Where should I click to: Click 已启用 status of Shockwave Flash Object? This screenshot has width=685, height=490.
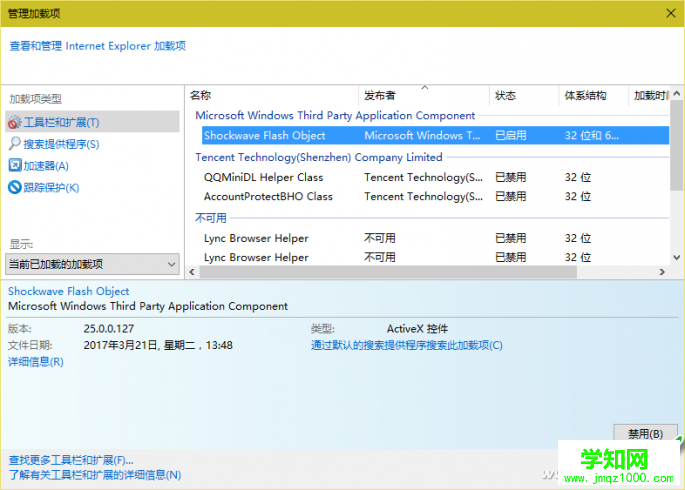[511, 135]
